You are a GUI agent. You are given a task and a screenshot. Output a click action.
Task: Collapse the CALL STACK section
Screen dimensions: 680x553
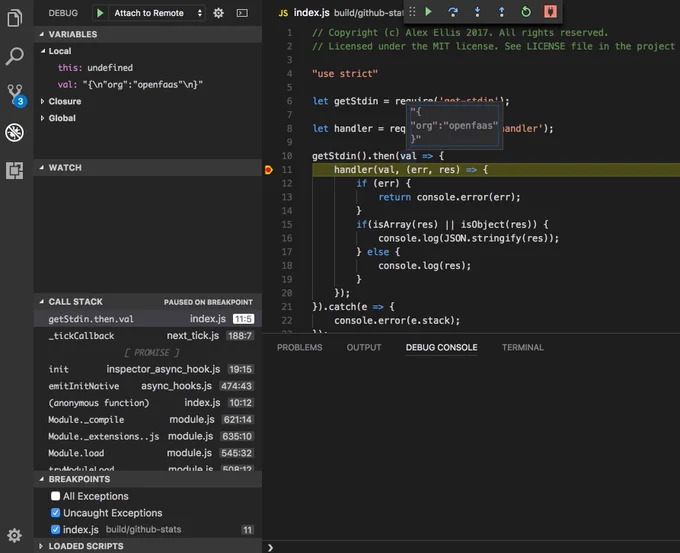(x=42, y=301)
